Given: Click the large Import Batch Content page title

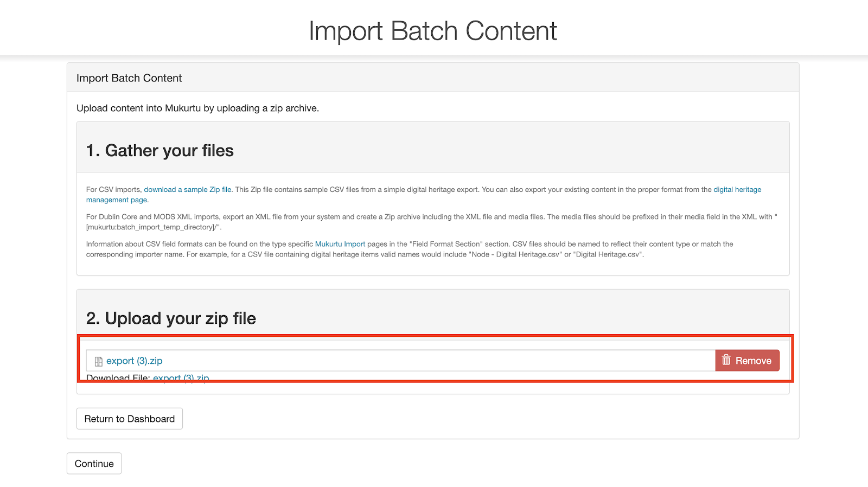Looking at the screenshot, I should [432, 31].
